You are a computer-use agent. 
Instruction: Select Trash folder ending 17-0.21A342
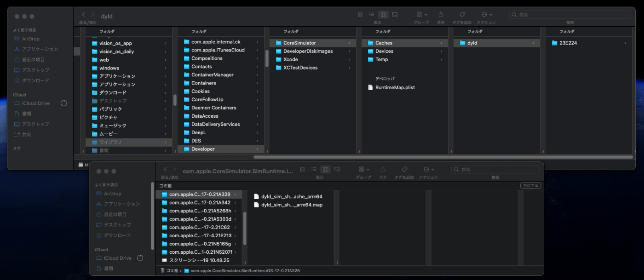click(199, 202)
